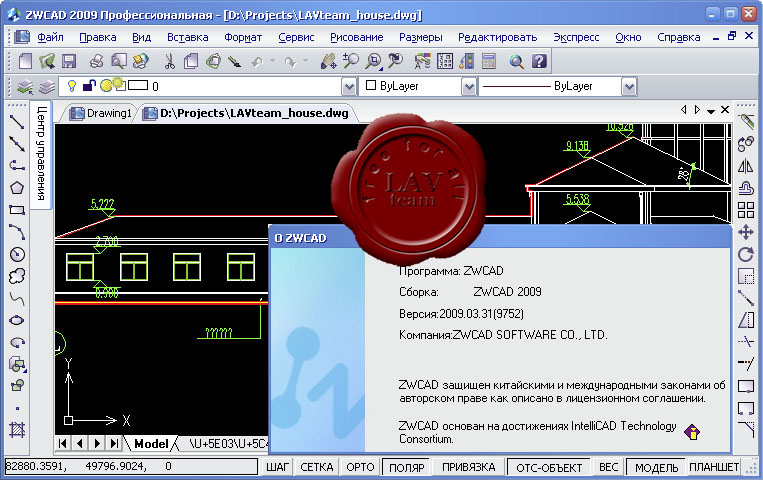
Task: Select the Construction line tool
Action: click(x=17, y=144)
